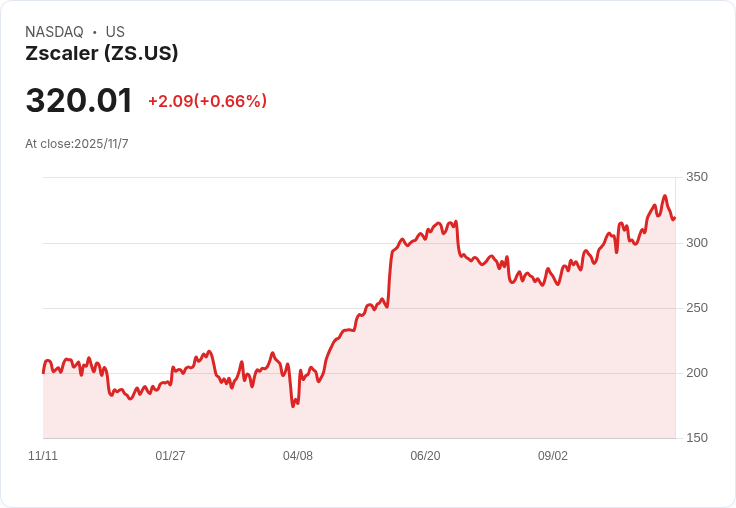
Task: Click the 150 y-axis label
Action: click(x=696, y=438)
